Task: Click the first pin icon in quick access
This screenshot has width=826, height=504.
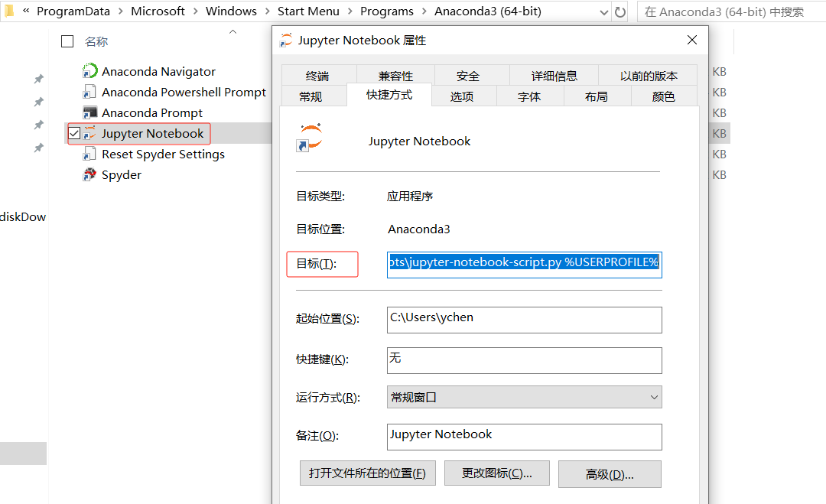Action: pyautogui.click(x=38, y=79)
